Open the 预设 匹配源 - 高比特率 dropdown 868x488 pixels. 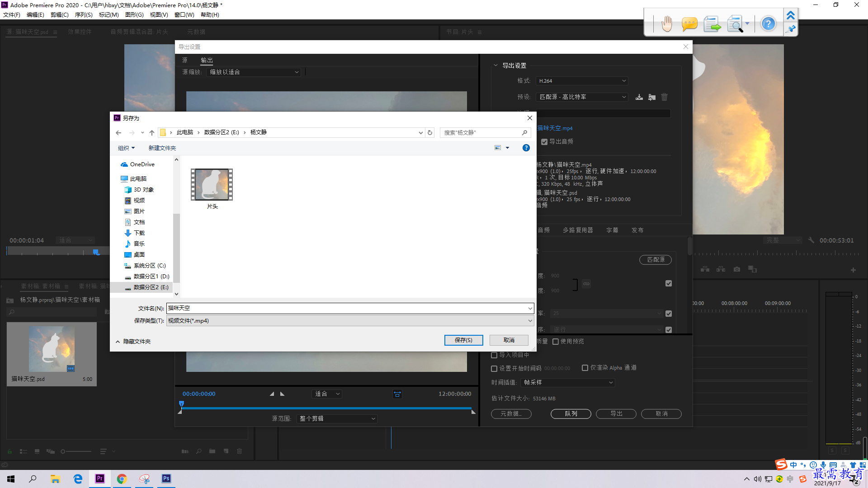[582, 97]
